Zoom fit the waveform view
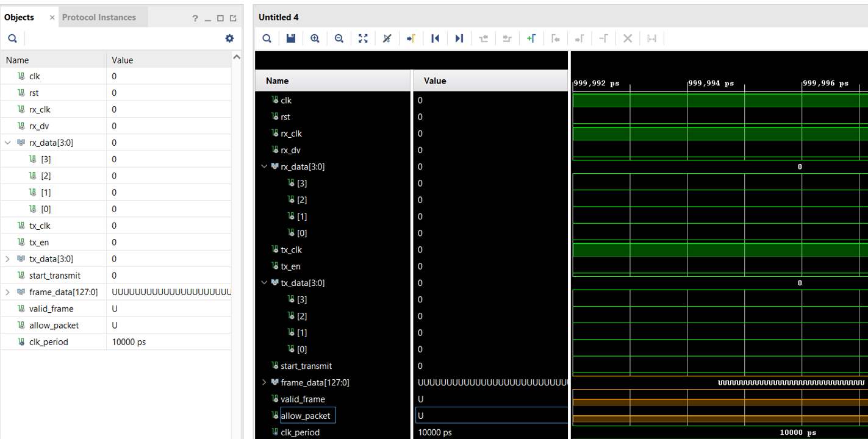 click(363, 38)
